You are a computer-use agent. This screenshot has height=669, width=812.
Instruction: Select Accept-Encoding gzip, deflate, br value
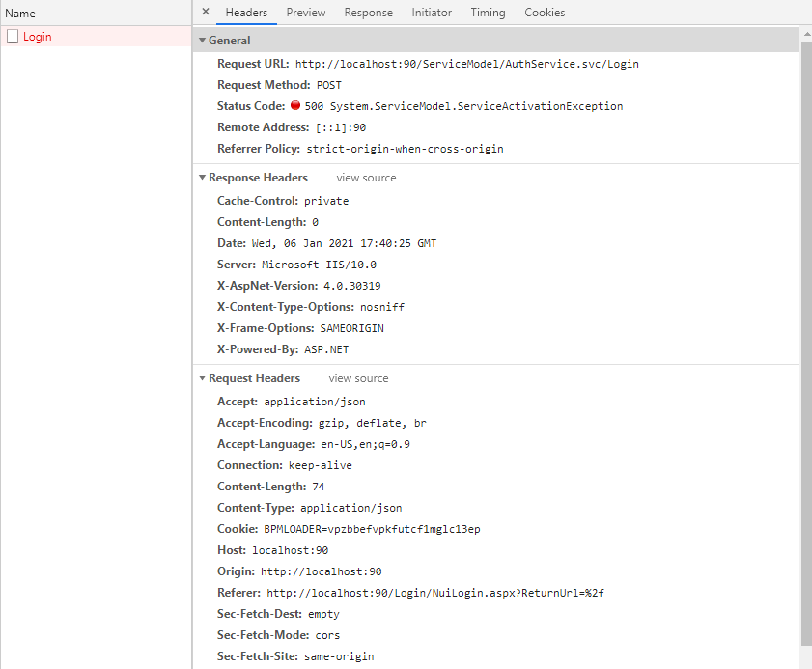[373, 424]
